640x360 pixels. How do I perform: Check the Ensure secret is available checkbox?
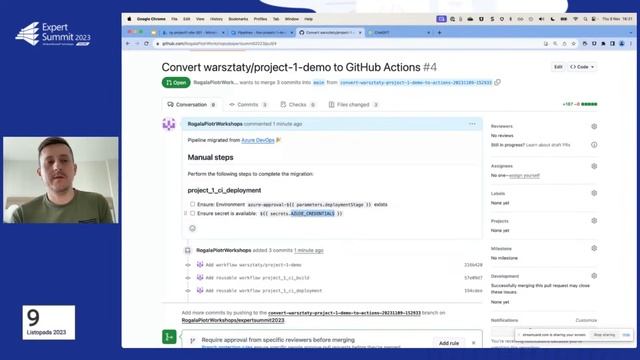click(x=192, y=213)
